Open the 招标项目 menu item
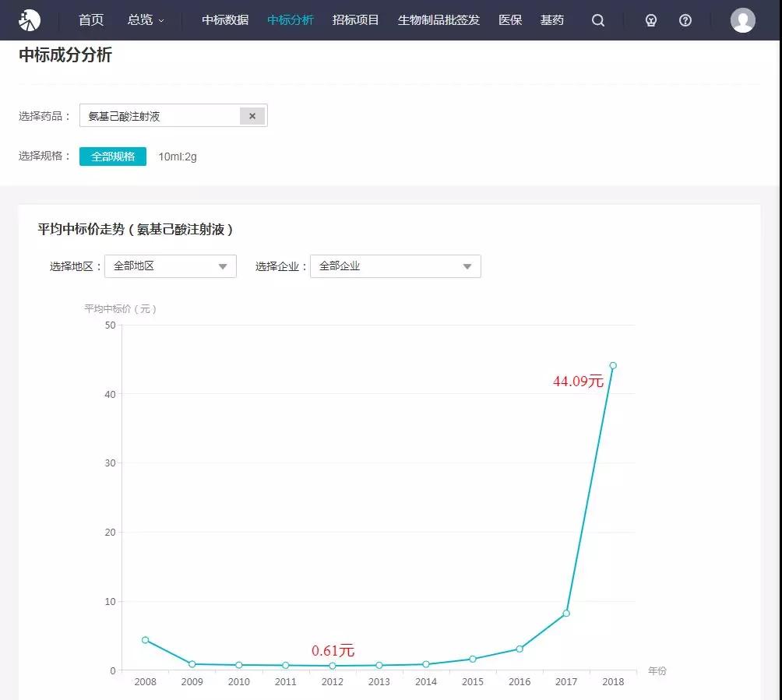Screen dimensions: 782x700 [x=355, y=20]
